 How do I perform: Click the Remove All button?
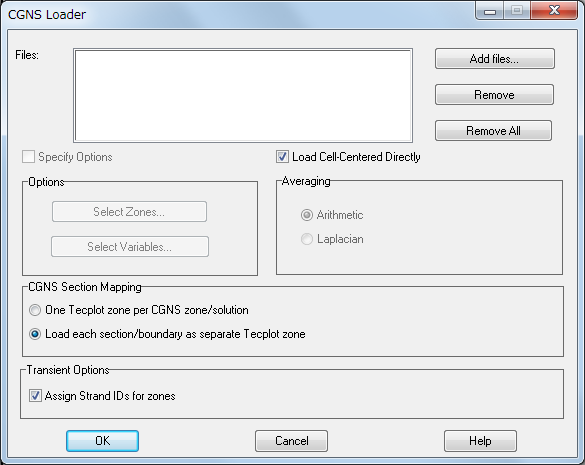(493, 131)
